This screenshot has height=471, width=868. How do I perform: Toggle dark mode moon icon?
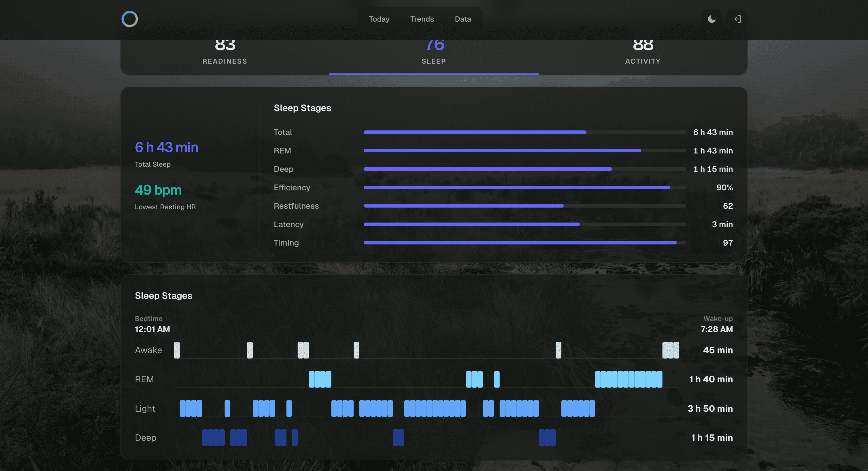[x=712, y=19]
